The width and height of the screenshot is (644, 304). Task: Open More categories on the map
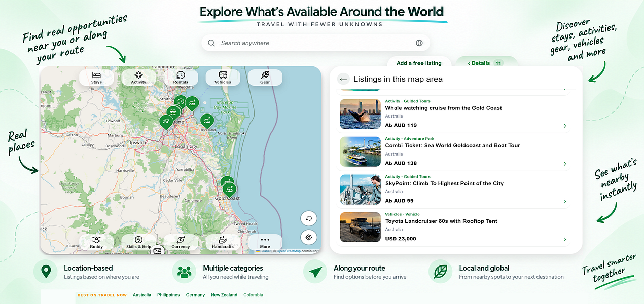(265, 242)
